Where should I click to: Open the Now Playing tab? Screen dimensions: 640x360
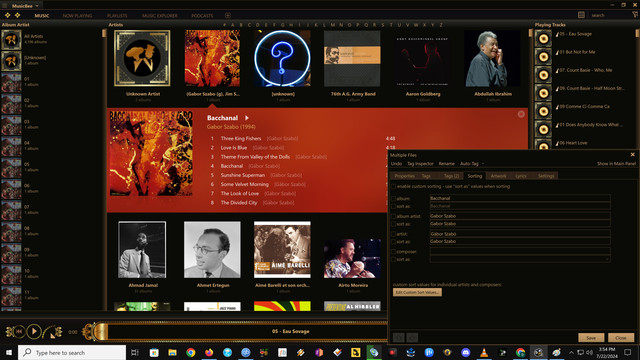point(77,16)
